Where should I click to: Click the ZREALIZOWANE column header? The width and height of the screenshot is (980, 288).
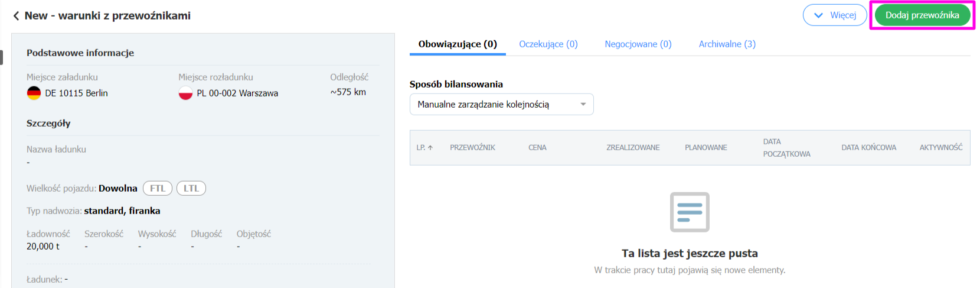tap(633, 148)
